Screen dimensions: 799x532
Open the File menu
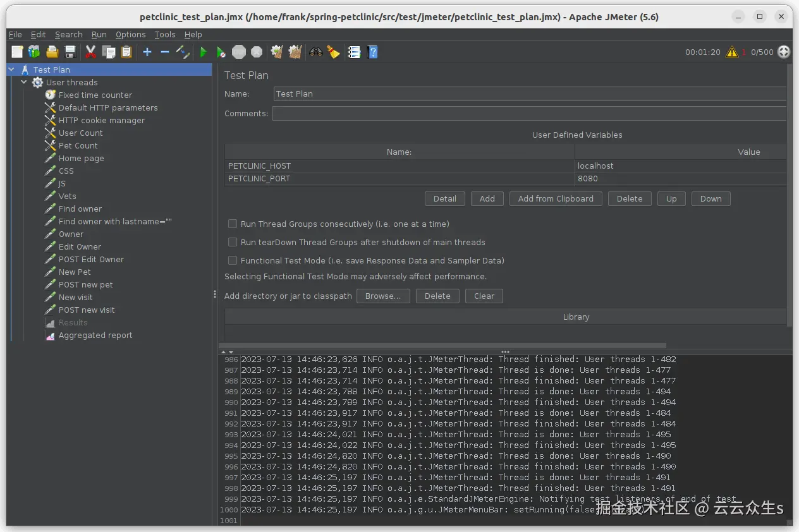(x=15, y=35)
